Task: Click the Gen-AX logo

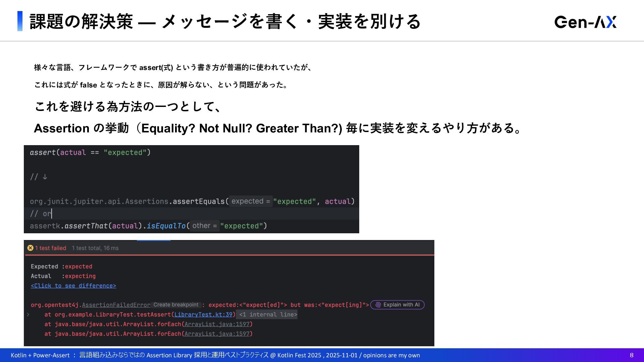Action: (x=585, y=22)
